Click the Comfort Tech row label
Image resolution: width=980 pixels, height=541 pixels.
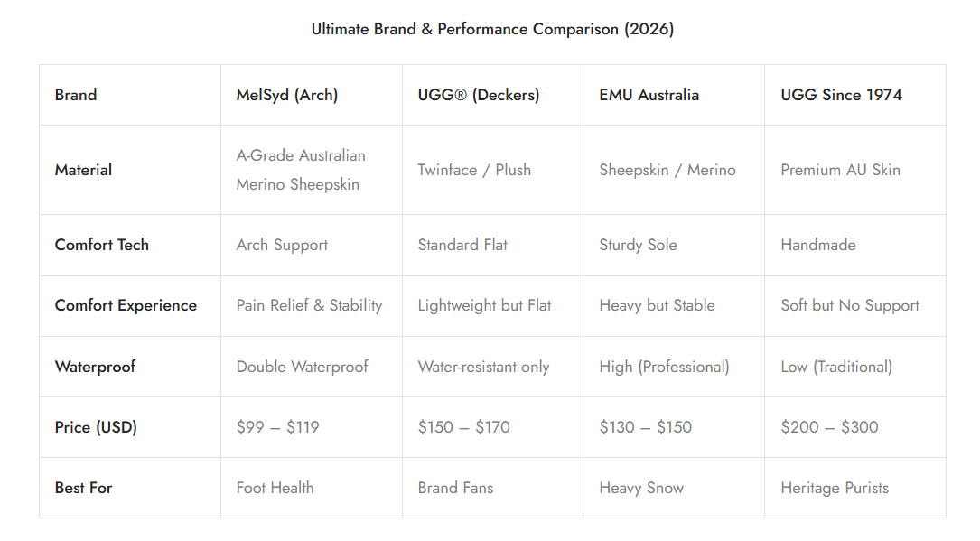point(101,245)
